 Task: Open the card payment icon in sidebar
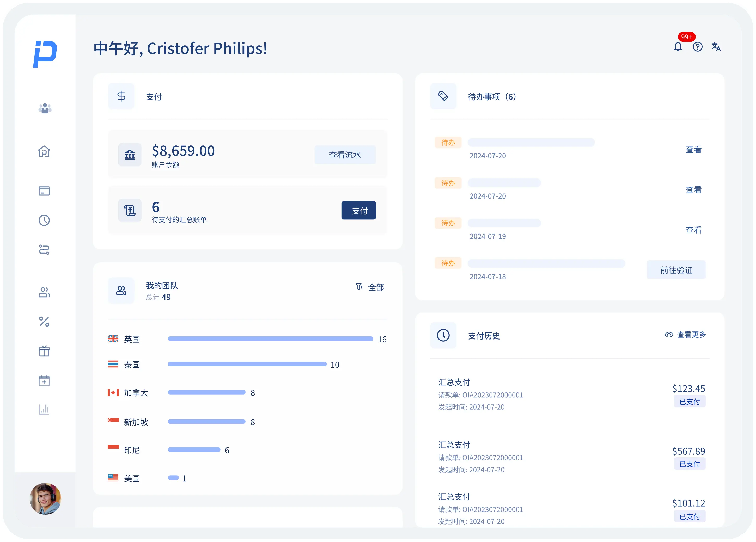44,191
